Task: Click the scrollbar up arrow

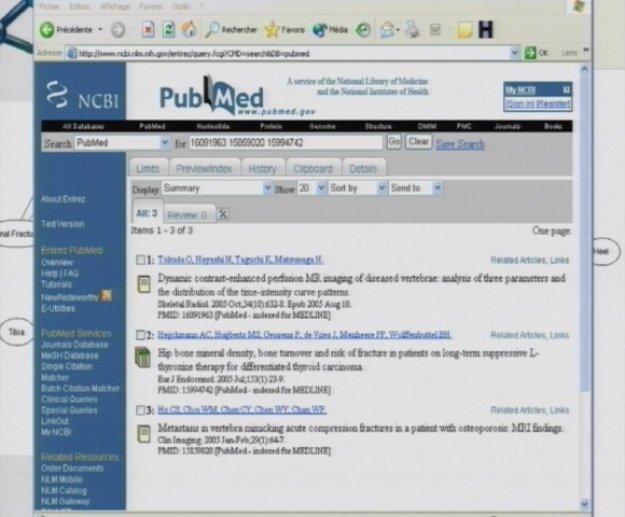Action: point(584,69)
